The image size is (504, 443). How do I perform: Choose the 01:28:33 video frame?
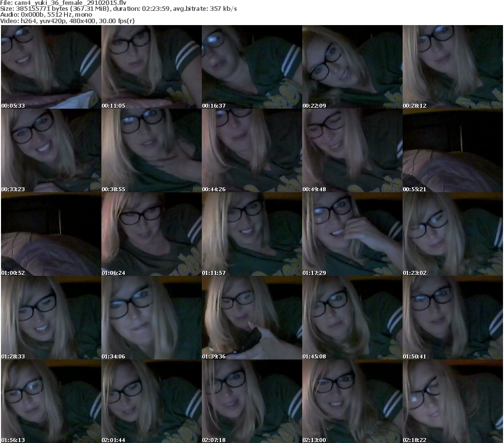pos(51,318)
